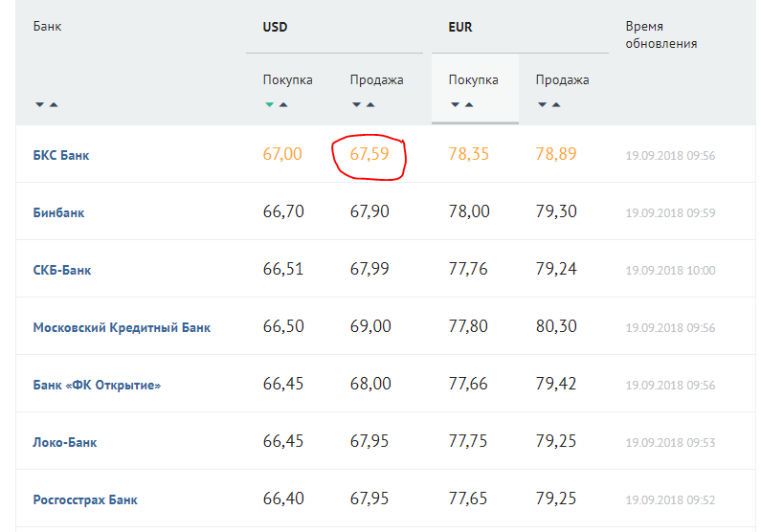Screen dimensions: 761x532
Task: Click the EUR column group header
Action: pos(460,27)
